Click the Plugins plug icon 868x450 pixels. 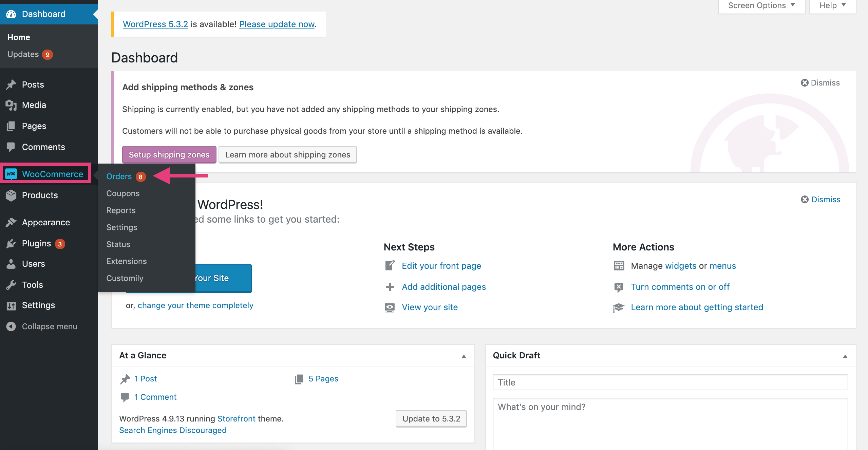pos(11,243)
